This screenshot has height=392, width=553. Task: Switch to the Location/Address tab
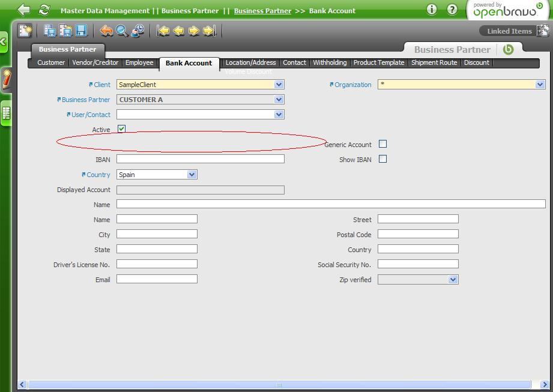click(x=250, y=62)
